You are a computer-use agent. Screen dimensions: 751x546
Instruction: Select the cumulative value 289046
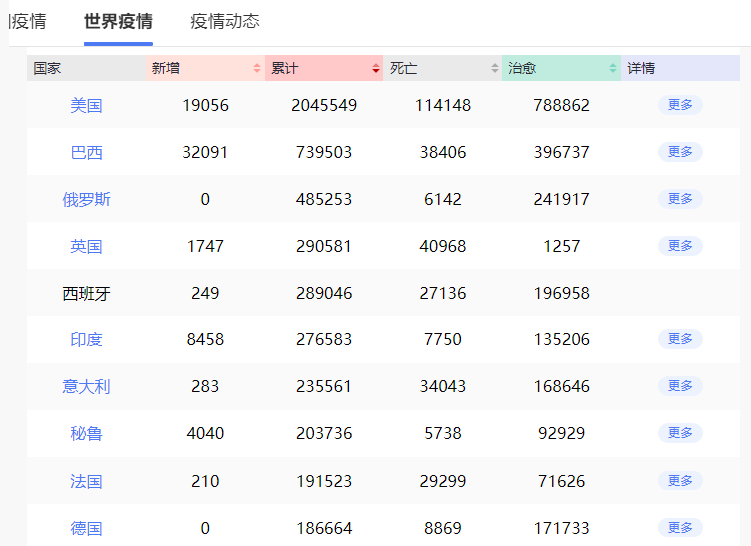point(324,293)
